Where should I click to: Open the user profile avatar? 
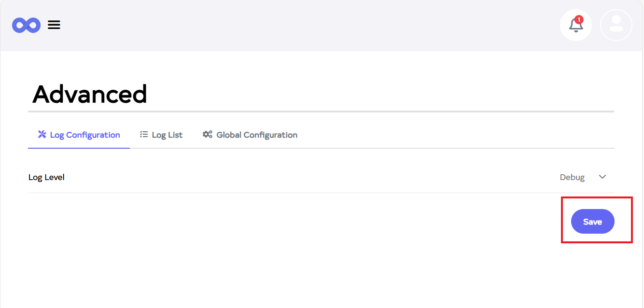(x=616, y=25)
